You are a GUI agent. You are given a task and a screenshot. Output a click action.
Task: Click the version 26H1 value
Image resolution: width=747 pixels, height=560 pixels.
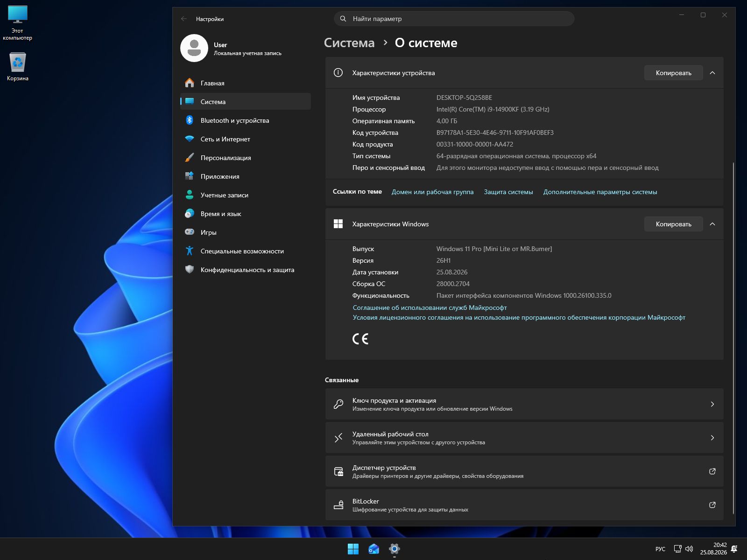point(444,260)
